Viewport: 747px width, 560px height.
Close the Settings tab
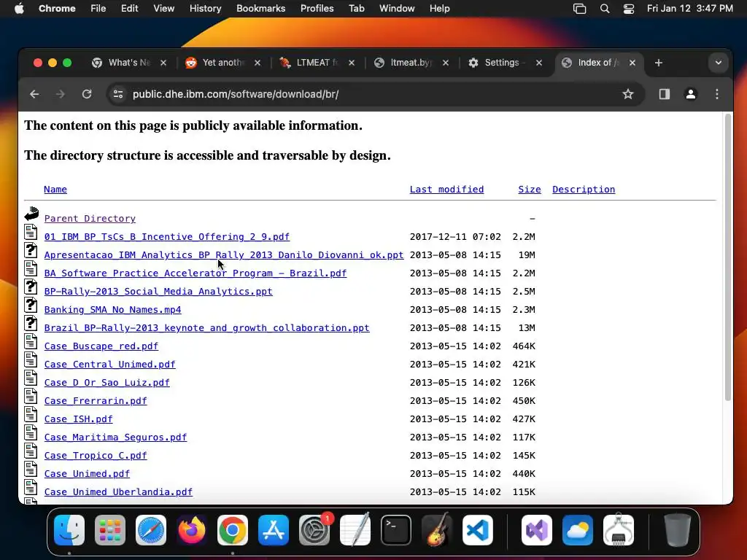point(539,63)
